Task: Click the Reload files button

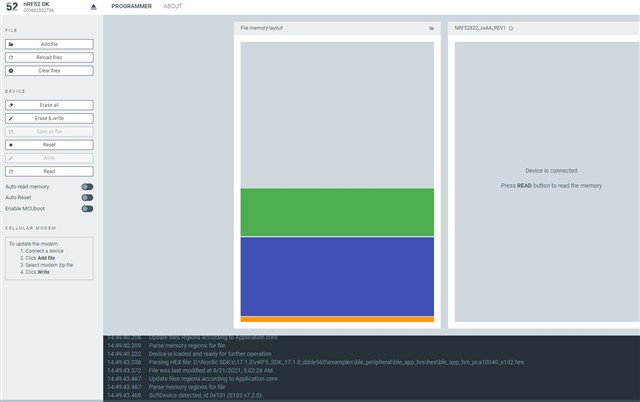Action: pyautogui.click(x=49, y=58)
